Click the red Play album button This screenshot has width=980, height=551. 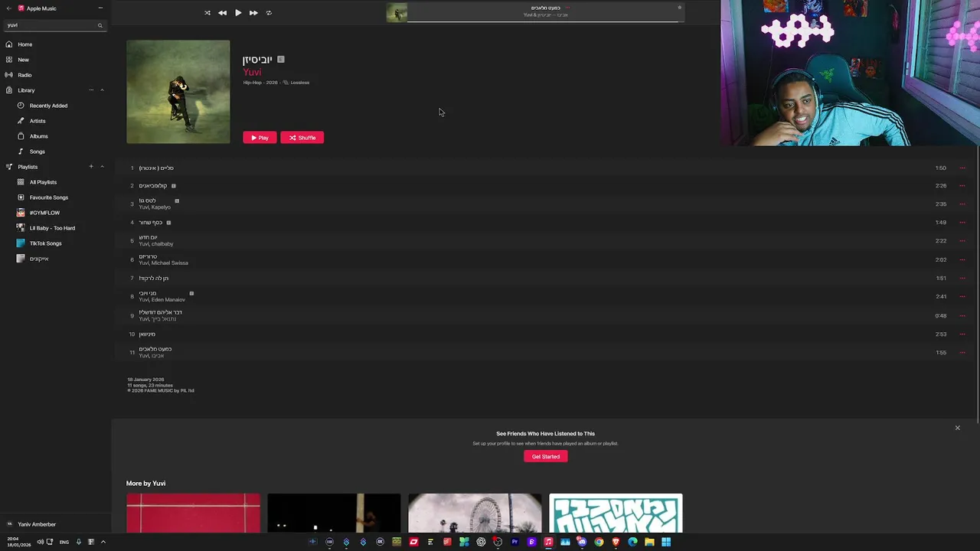click(x=260, y=138)
